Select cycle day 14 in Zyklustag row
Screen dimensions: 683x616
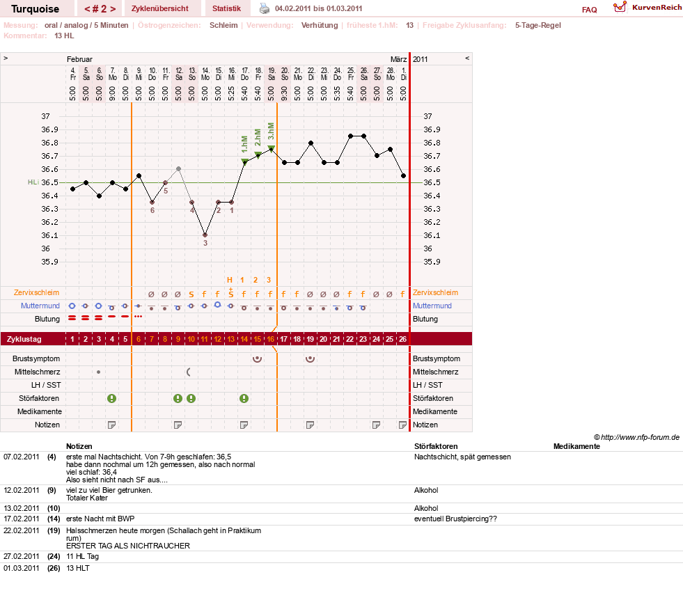[244, 339]
